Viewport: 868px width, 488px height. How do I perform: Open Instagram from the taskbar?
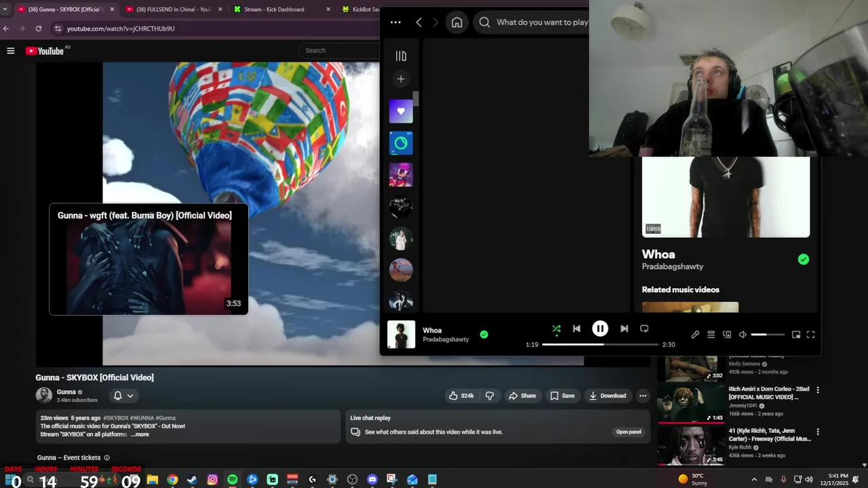(212, 480)
